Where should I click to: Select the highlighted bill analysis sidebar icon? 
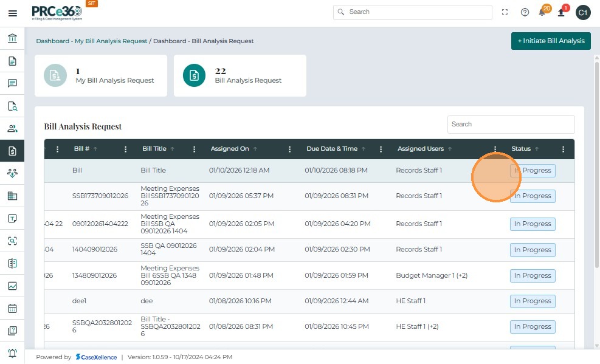(12, 151)
